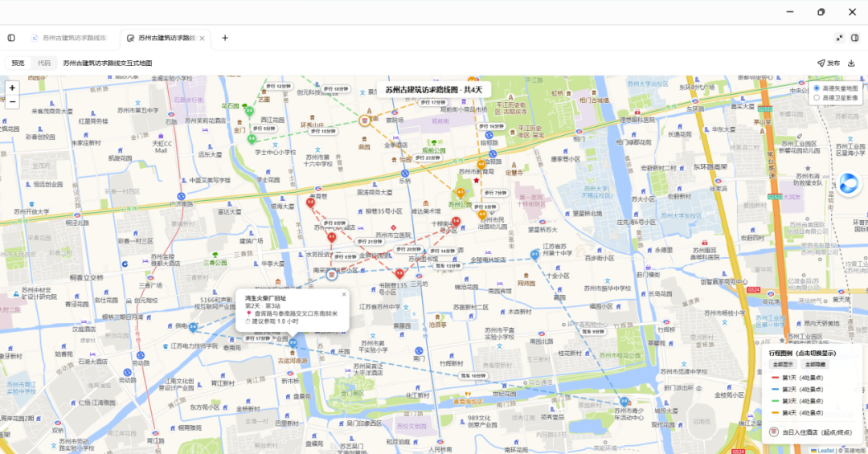Click green marker 3-4 near 金门
This screenshot has width=868, height=454.
click(252, 139)
